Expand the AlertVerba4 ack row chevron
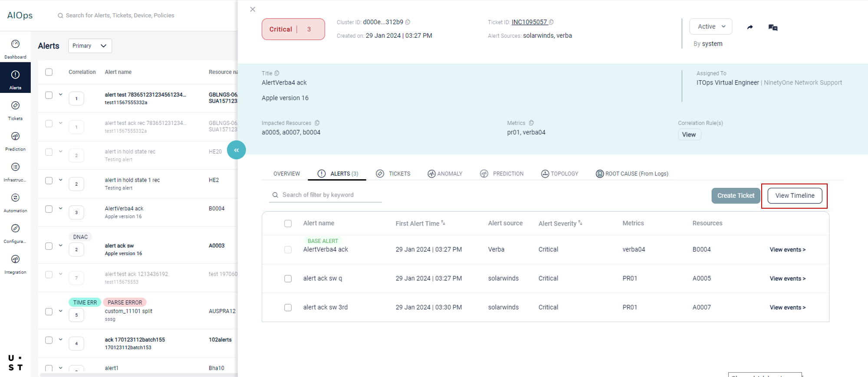868x377 pixels. (x=61, y=209)
